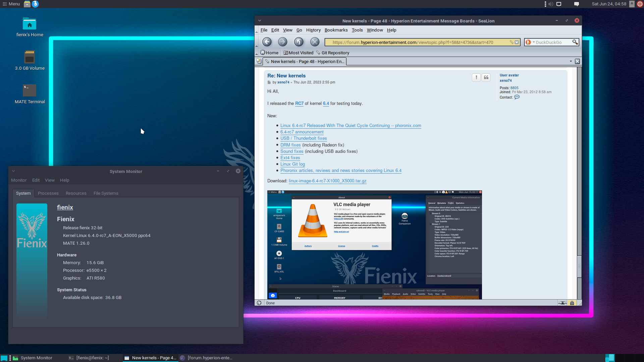Open the 6.4-rc7 announcement link
This screenshot has height=362, width=644.
point(302,132)
